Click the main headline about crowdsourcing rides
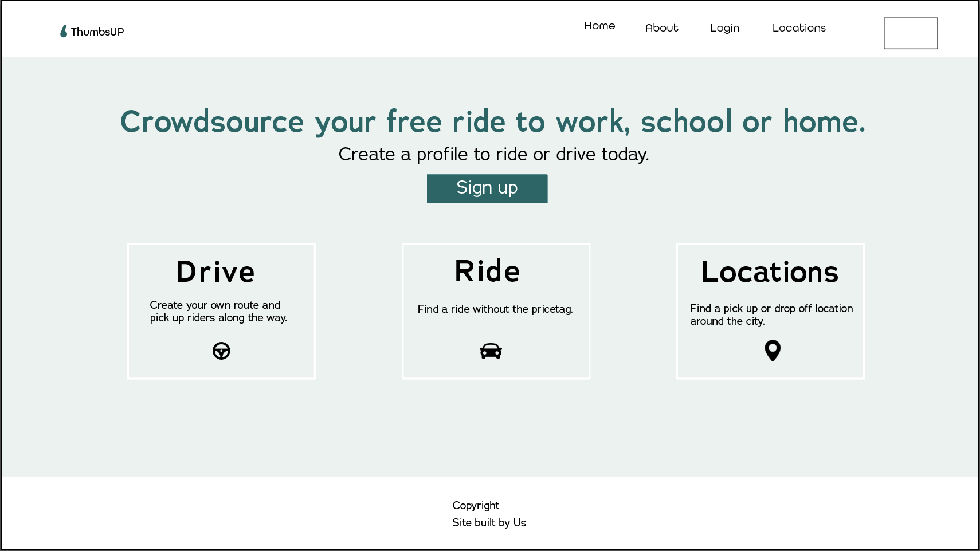980x551 pixels. (x=492, y=121)
